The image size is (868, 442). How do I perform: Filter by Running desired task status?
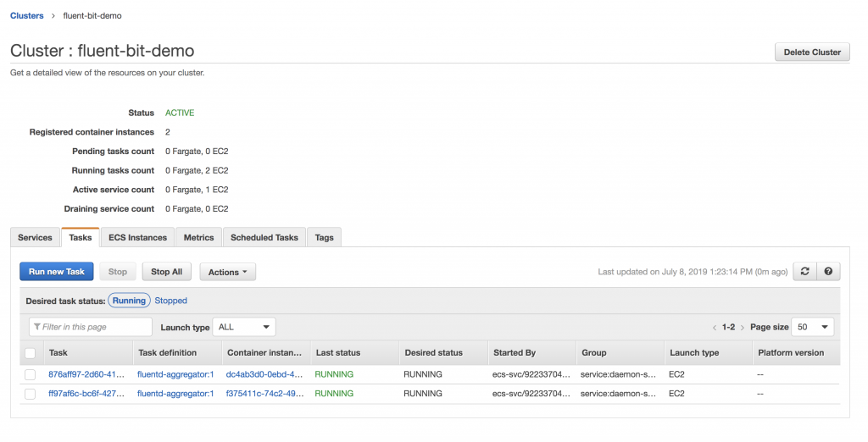pos(129,301)
